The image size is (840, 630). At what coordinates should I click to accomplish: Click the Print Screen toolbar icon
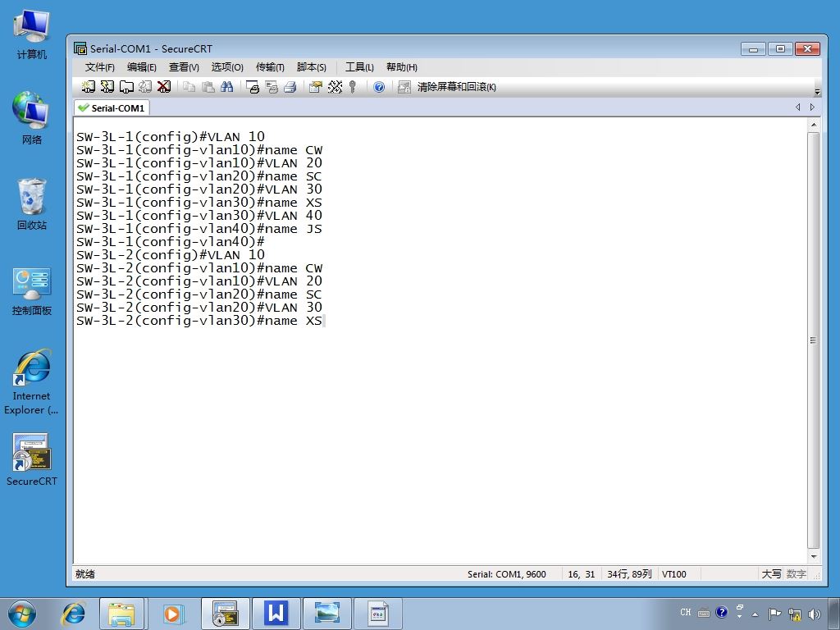click(x=253, y=87)
